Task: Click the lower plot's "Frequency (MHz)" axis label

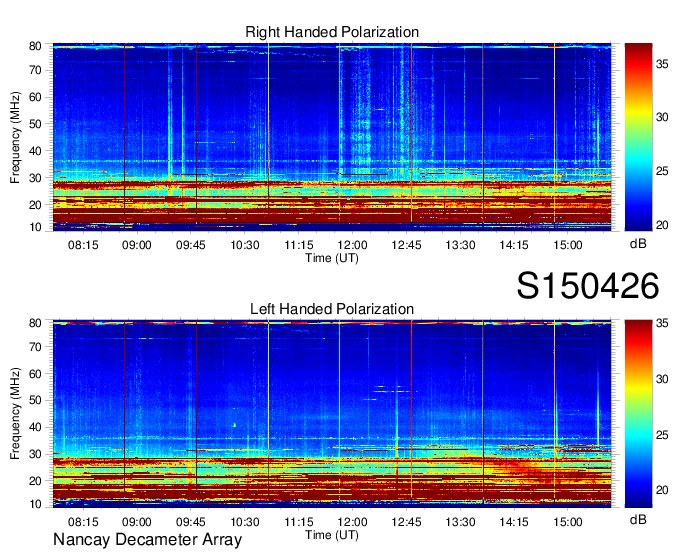Action: (15, 414)
